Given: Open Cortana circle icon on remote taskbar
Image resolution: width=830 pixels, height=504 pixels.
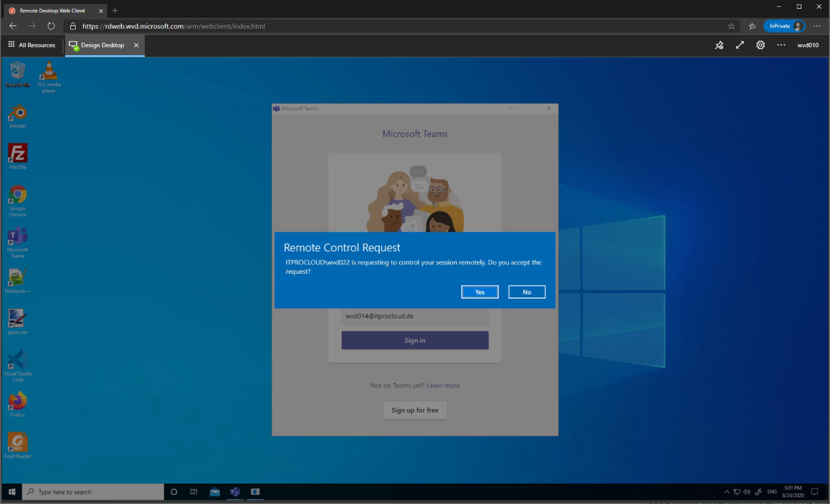Looking at the screenshot, I should 174,492.
